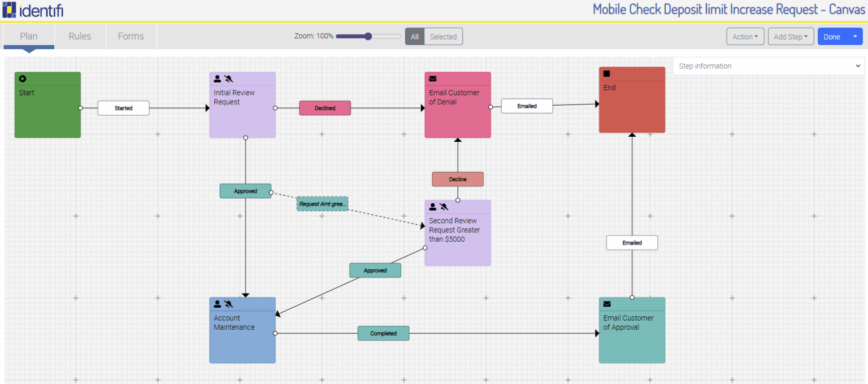Image resolution: width=868 pixels, height=384 pixels.
Task: Switch to the Selected view toggle
Action: (443, 36)
